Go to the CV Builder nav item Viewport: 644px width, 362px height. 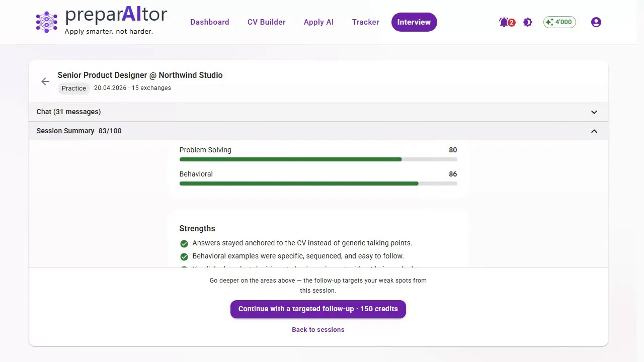point(267,22)
